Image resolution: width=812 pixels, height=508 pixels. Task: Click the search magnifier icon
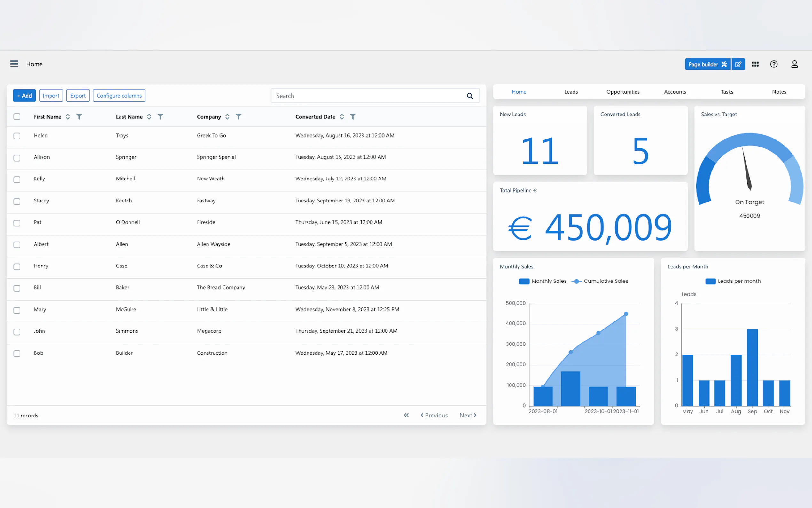[x=470, y=96]
